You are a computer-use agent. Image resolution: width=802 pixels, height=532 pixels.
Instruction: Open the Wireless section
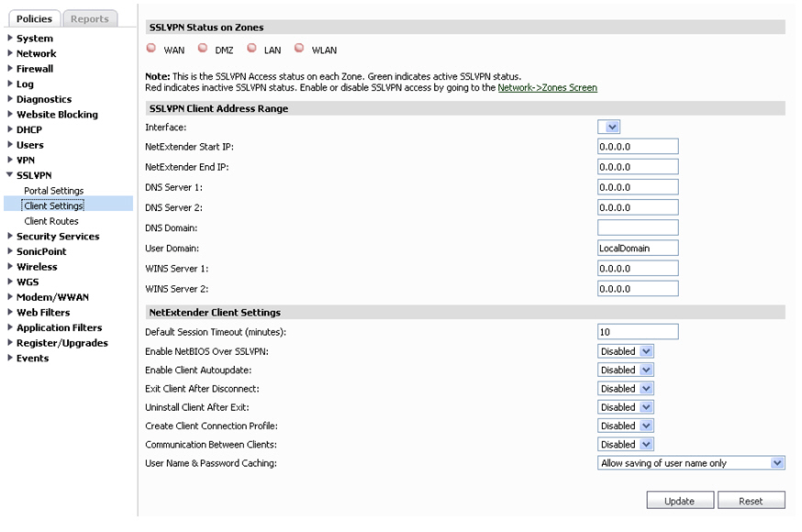(37, 267)
